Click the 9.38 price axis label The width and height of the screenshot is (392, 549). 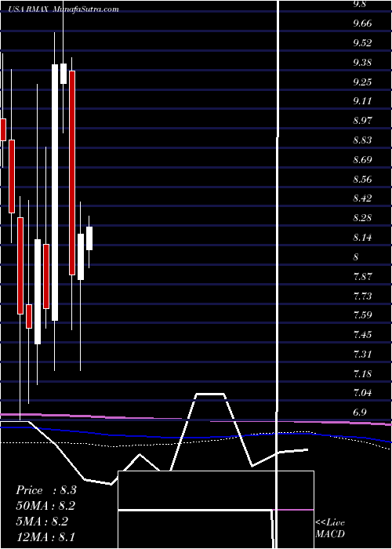(x=362, y=63)
